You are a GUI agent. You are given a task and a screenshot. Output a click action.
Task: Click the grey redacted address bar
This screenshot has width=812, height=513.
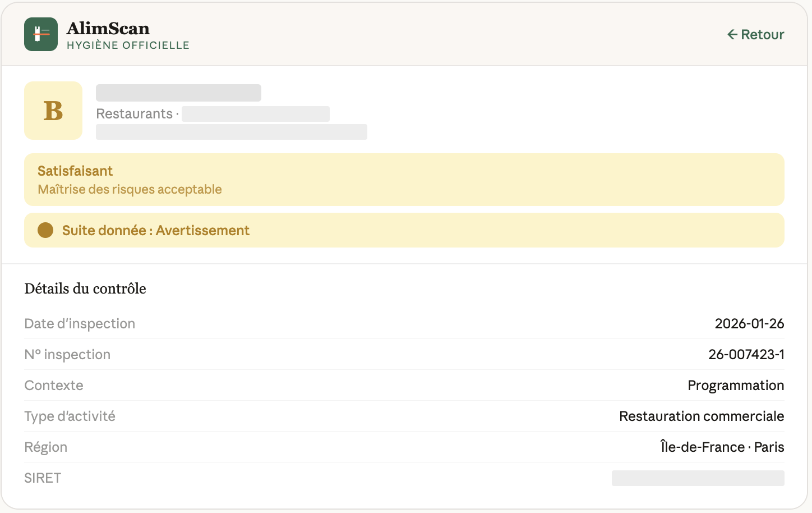click(x=231, y=132)
